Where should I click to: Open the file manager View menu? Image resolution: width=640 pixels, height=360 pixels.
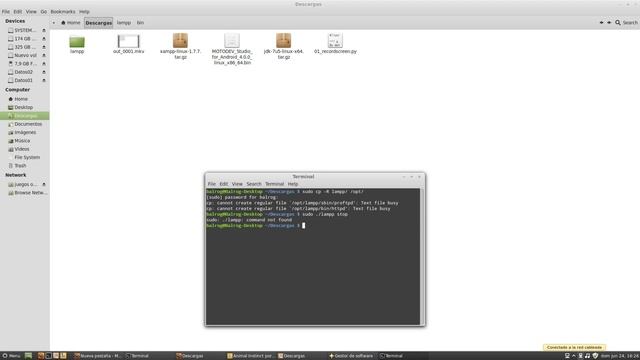click(31, 12)
